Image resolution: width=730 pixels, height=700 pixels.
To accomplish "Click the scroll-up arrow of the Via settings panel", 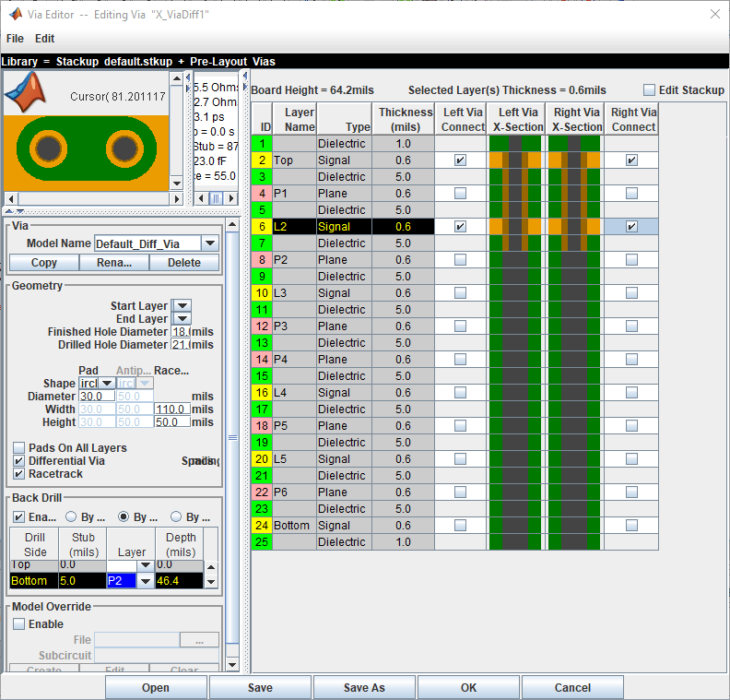I will pyautogui.click(x=231, y=223).
